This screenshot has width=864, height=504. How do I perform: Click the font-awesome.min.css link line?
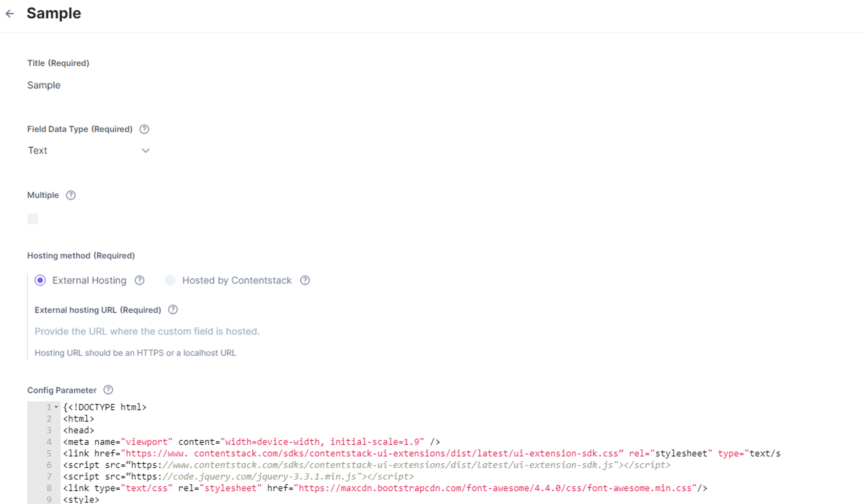point(385,488)
